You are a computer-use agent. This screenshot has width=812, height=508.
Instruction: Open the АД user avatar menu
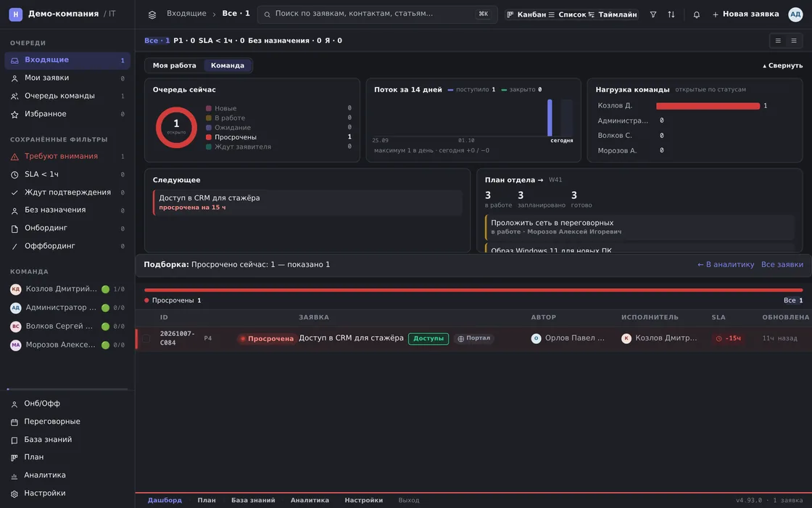795,15
